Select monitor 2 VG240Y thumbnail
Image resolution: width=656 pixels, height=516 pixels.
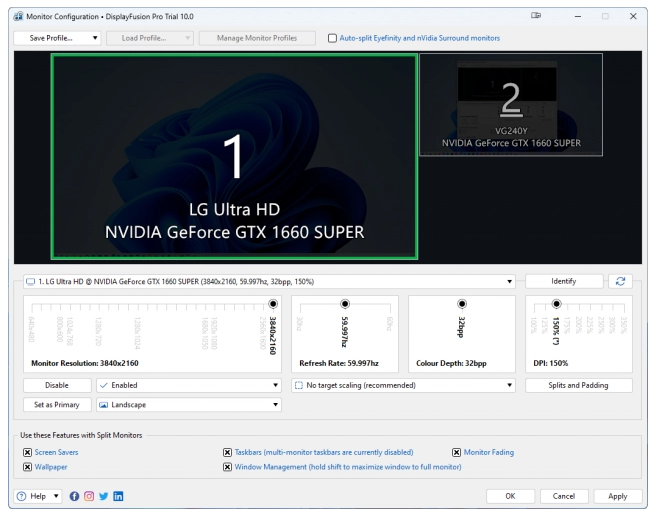[511, 105]
